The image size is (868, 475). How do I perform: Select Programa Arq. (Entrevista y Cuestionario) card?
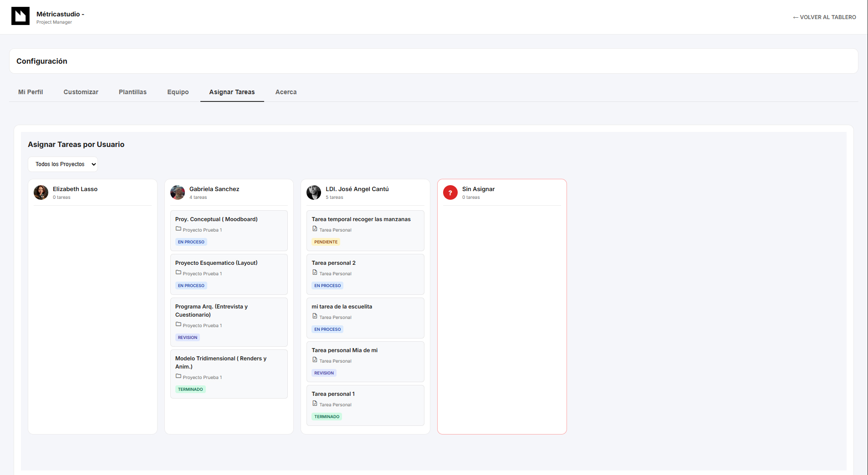tap(229, 322)
